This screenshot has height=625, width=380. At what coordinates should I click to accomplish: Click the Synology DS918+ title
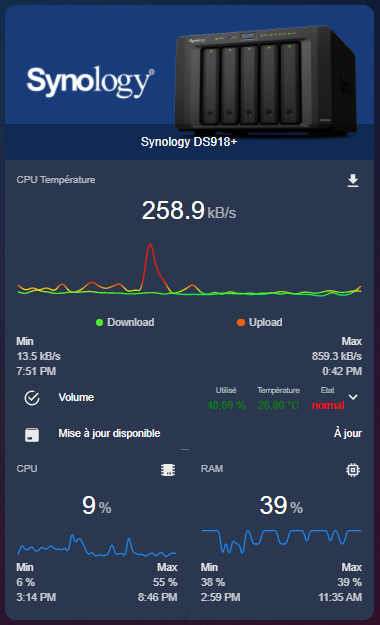click(189, 142)
